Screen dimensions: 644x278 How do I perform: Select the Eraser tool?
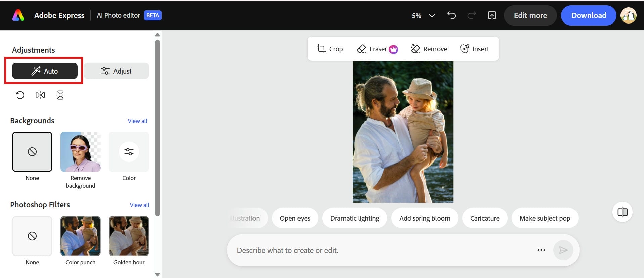377,49
